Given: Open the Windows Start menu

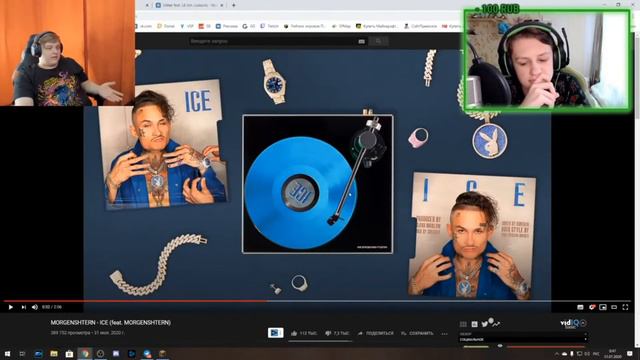Looking at the screenshot, I should click(7, 353).
